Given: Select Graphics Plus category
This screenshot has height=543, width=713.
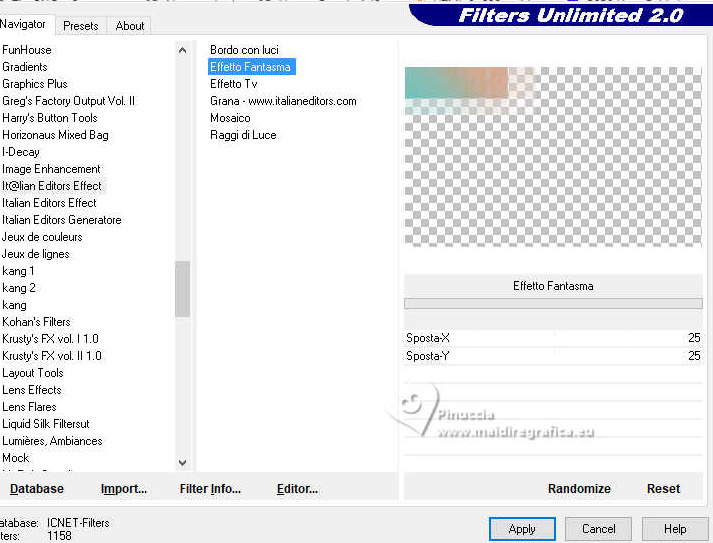Looking at the screenshot, I should pyautogui.click(x=35, y=84).
